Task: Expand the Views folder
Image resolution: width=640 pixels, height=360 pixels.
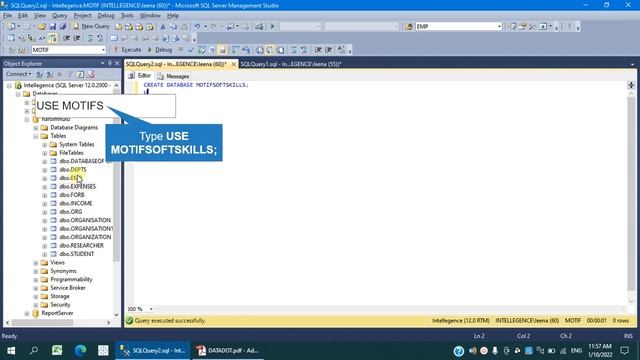Action: pos(36,263)
